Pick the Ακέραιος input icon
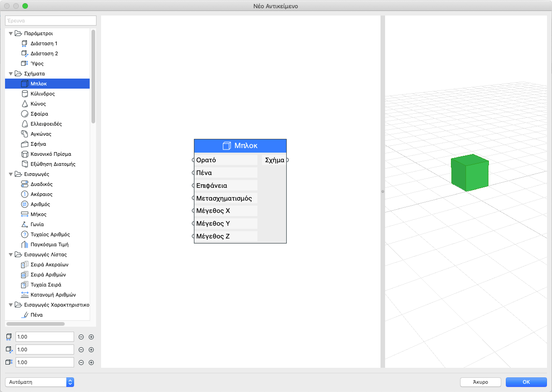 25,194
